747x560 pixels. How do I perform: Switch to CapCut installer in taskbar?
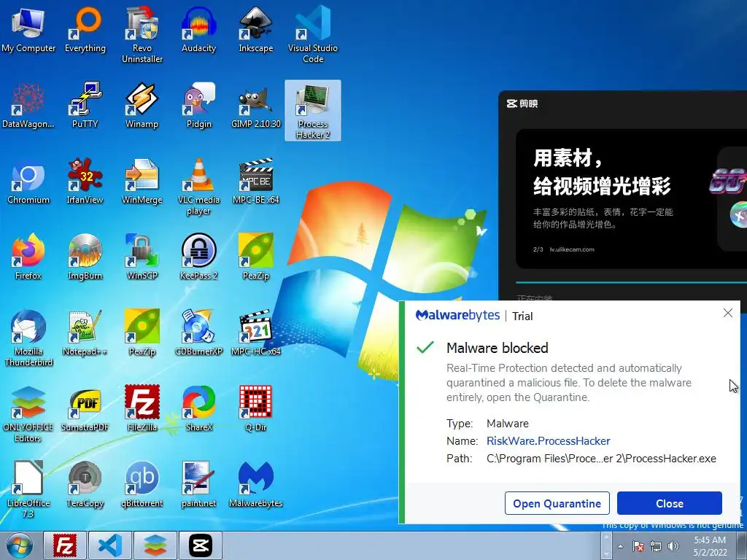tap(201, 545)
